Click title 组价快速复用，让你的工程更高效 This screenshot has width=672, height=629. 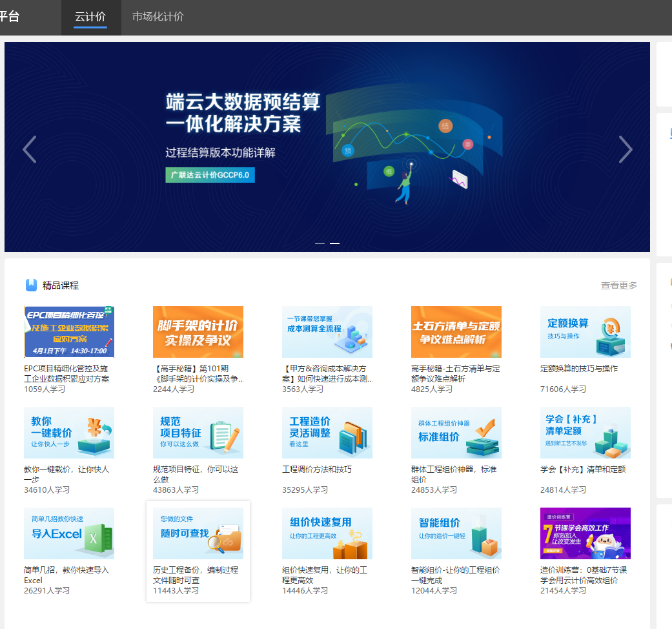click(x=325, y=575)
